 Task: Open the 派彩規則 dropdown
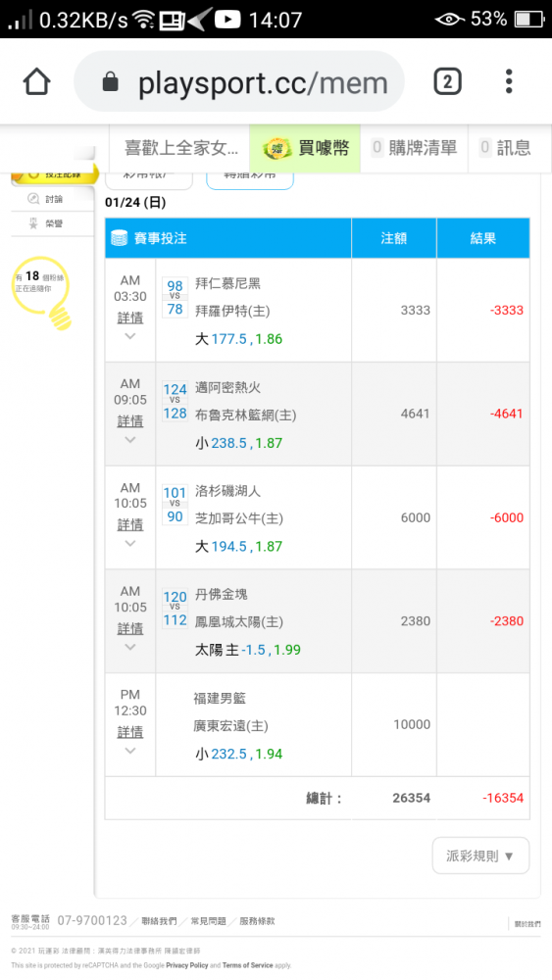(480, 856)
